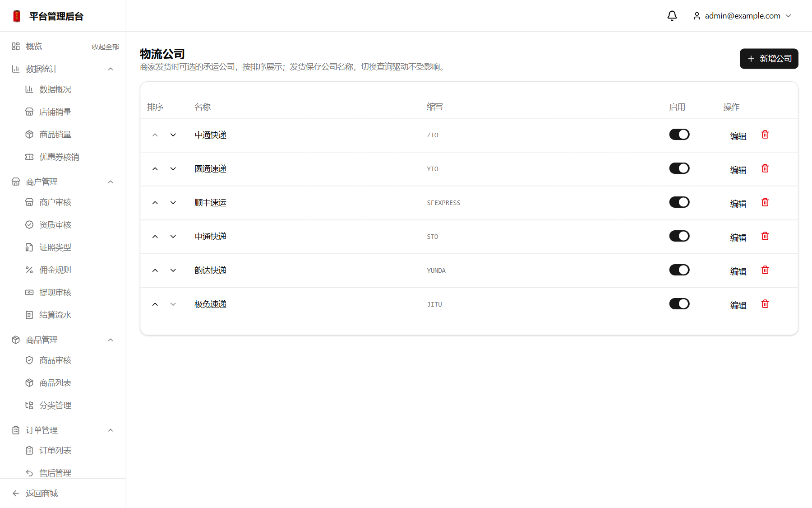
Task: Click 编辑 for 极兔速递
Action: click(738, 305)
